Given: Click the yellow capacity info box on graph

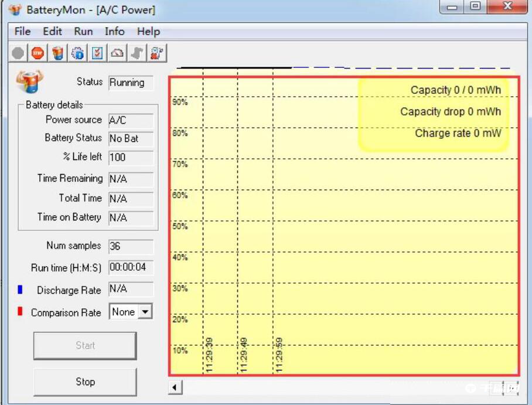Looking at the screenshot, I should [x=433, y=114].
